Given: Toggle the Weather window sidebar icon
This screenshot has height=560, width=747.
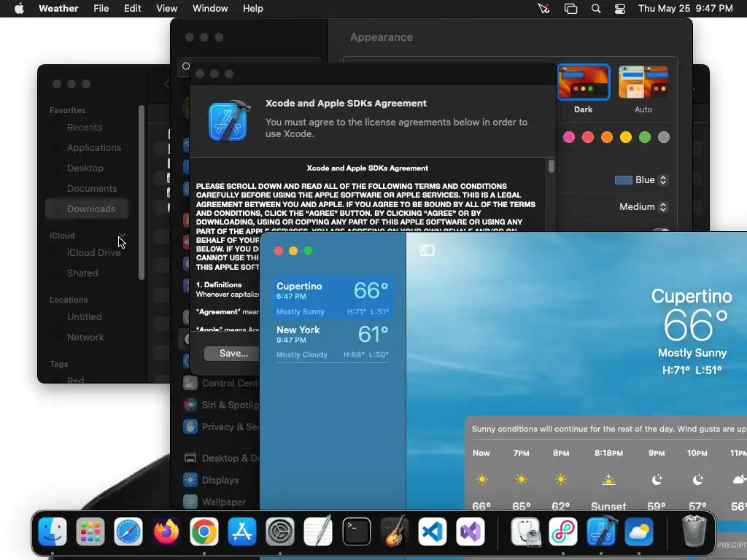Looking at the screenshot, I should 427,251.
